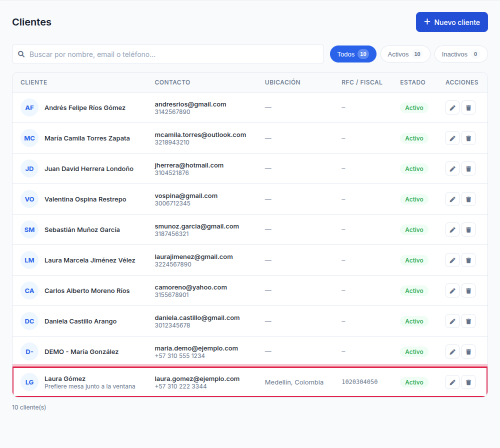Click email andresrios@gmail.com

190,104
